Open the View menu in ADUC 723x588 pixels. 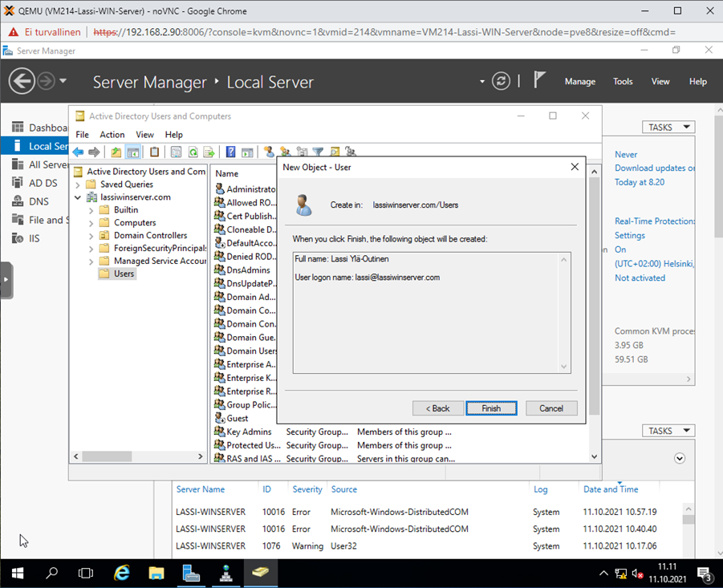pos(144,135)
